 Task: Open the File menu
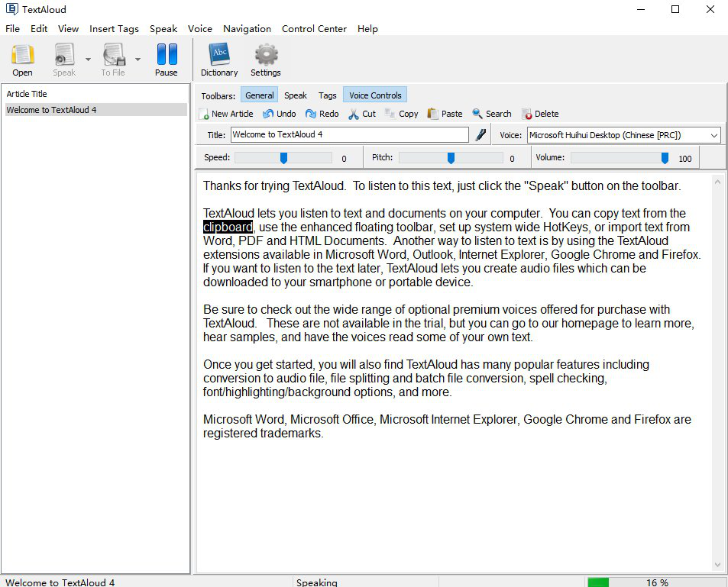(x=12, y=29)
